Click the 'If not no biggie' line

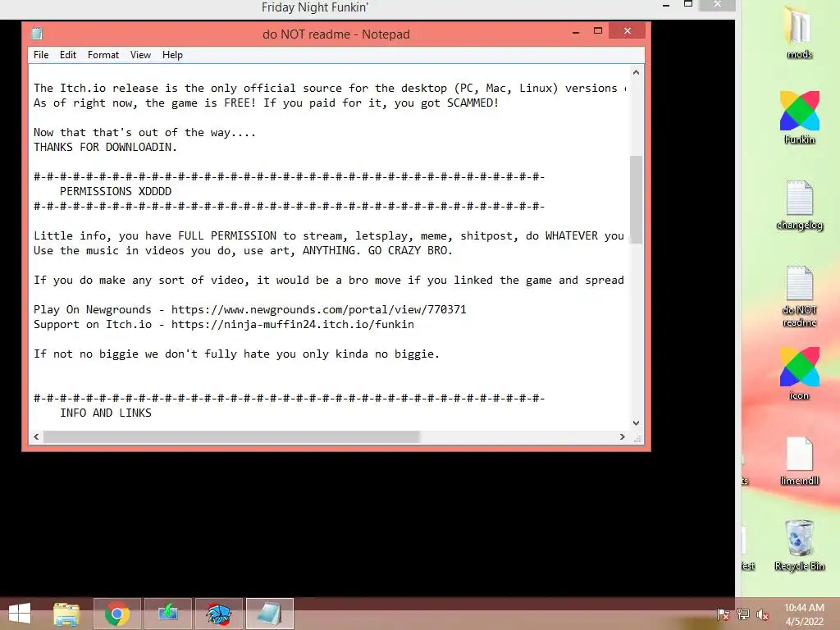point(236,354)
